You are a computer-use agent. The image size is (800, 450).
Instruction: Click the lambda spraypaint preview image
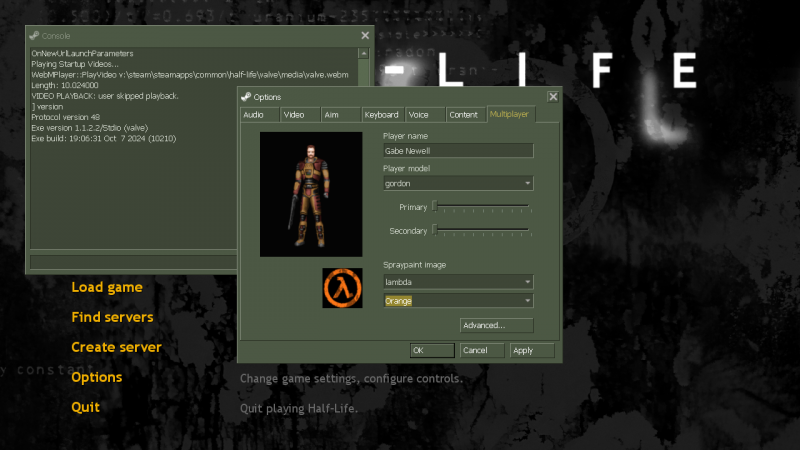coord(342,288)
